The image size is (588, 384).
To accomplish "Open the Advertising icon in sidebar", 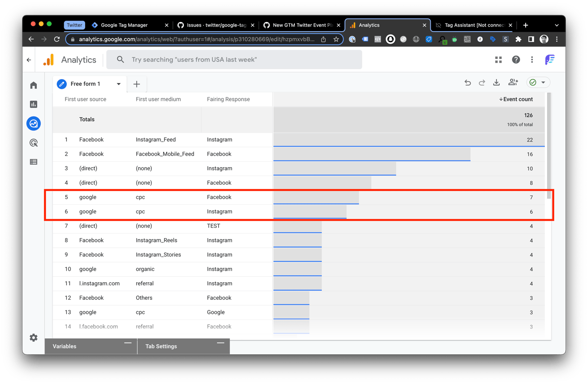I will 34,143.
